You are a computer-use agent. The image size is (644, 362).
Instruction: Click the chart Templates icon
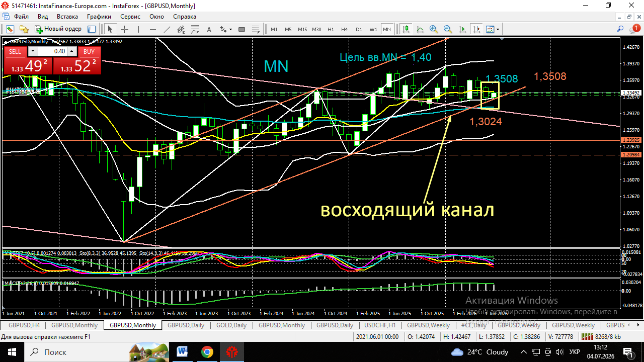[x=490, y=29]
